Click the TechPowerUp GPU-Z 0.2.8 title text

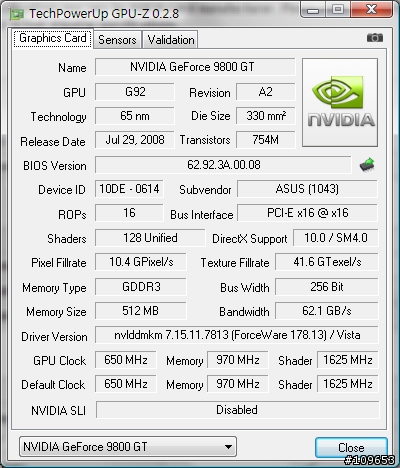104,14
